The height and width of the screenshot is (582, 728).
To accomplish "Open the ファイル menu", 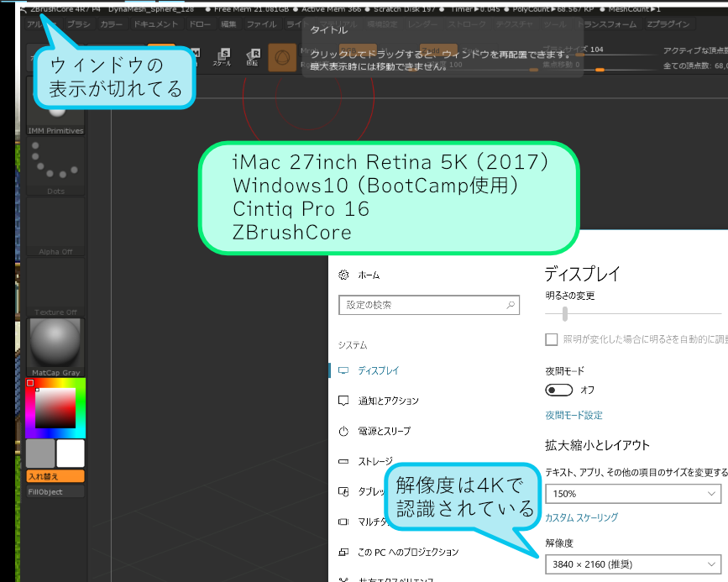I will tap(261, 24).
